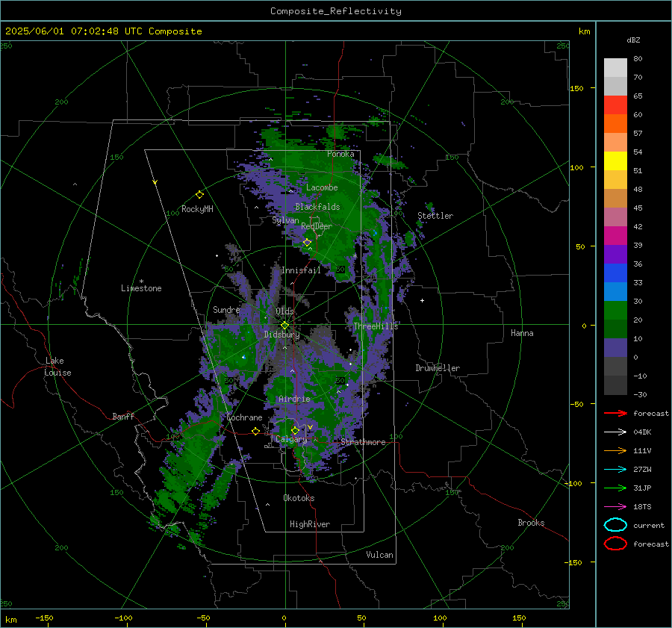Click the Cochrane label
672x628 pixels.
click(x=244, y=417)
